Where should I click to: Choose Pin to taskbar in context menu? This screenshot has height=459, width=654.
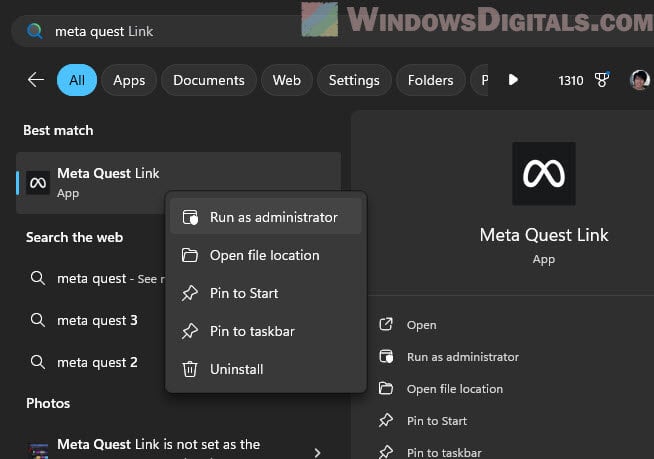tap(266, 331)
